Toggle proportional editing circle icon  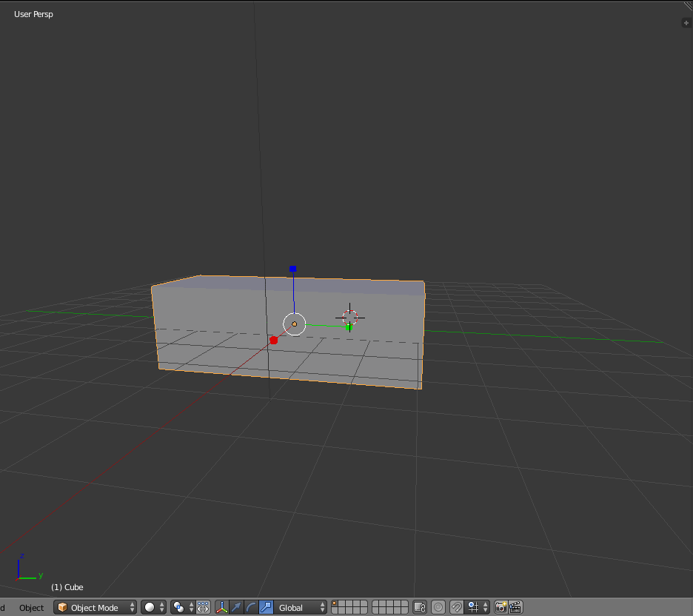pyautogui.click(x=438, y=607)
